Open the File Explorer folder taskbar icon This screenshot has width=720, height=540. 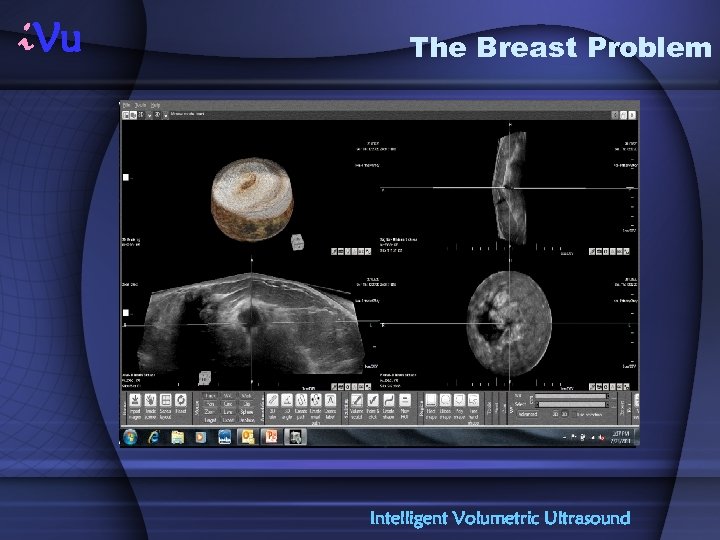[x=177, y=437]
